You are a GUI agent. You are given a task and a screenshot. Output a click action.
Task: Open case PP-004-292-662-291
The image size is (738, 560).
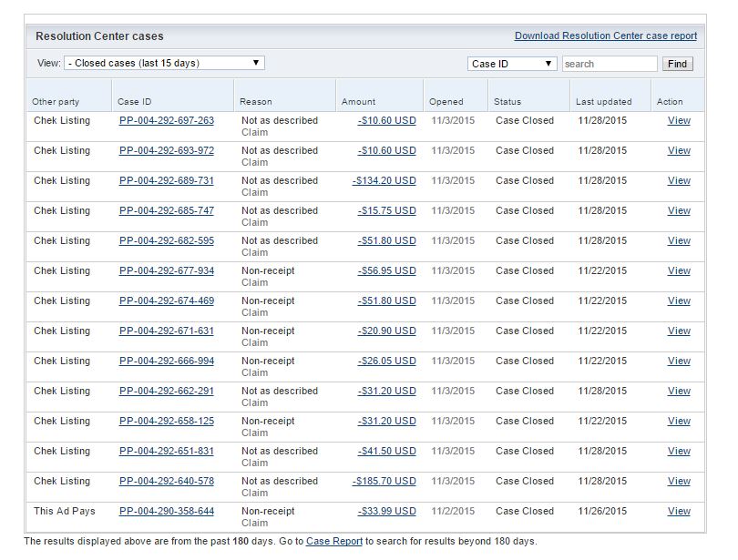(167, 391)
